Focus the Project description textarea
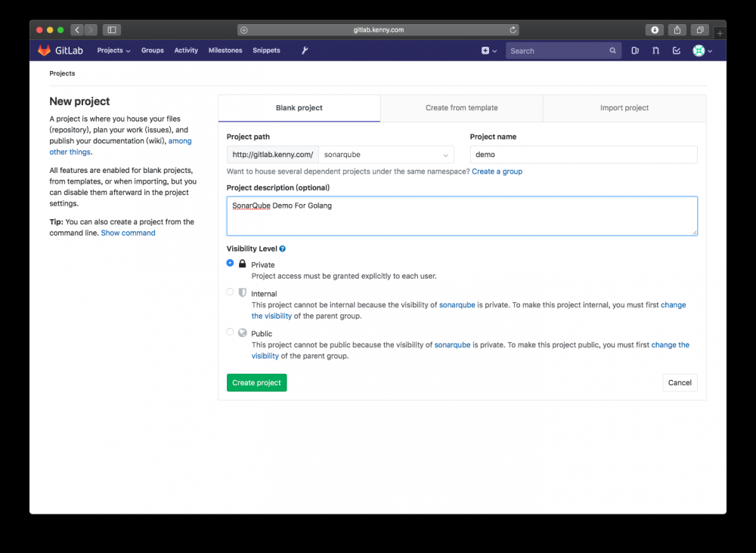 coord(462,216)
